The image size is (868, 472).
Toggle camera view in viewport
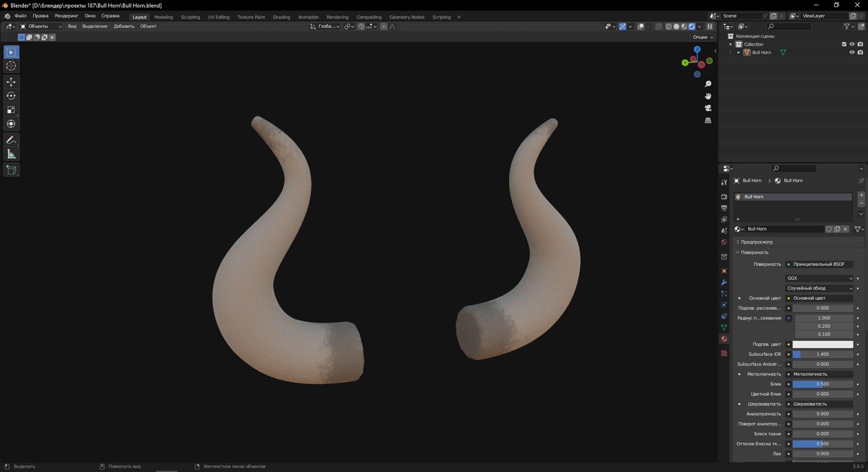[708, 108]
